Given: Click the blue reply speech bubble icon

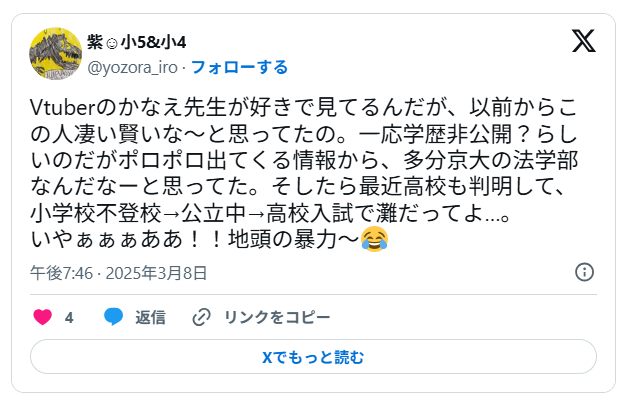Looking at the screenshot, I should pyautogui.click(x=114, y=317).
